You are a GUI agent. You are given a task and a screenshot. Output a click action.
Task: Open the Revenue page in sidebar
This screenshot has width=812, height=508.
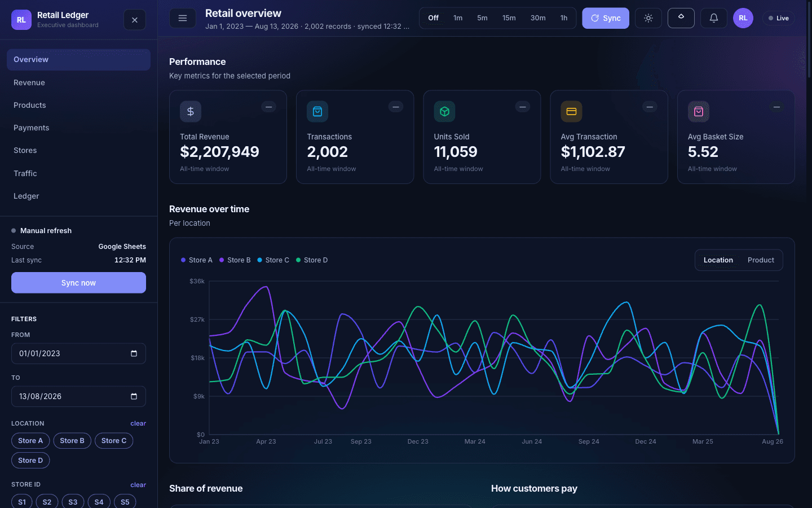click(x=78, y=82)
